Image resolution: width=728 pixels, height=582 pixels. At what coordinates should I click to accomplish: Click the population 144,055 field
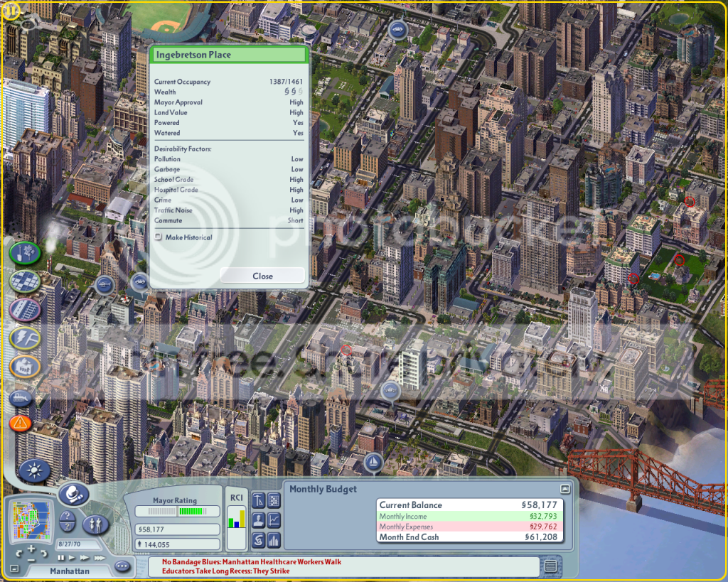coord(177,544)
